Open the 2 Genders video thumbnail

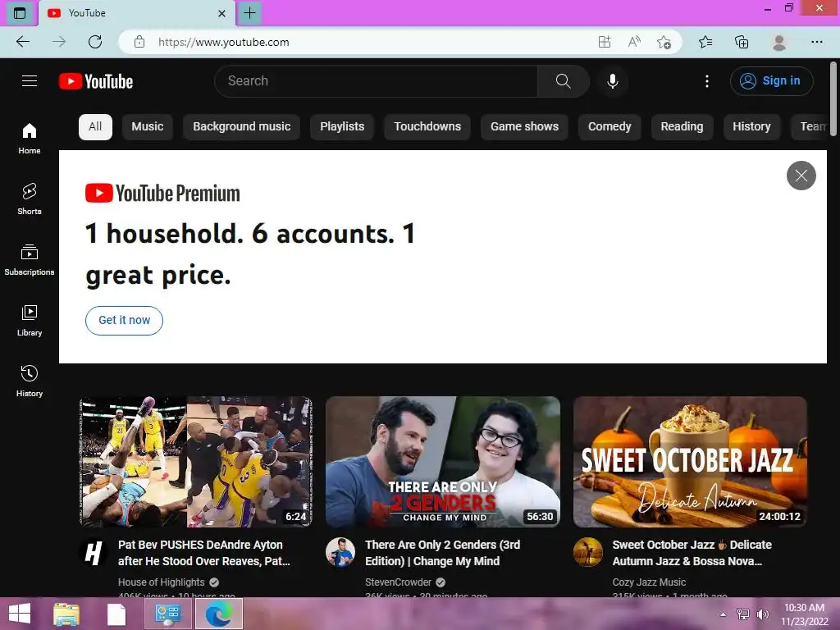(443, 462)
